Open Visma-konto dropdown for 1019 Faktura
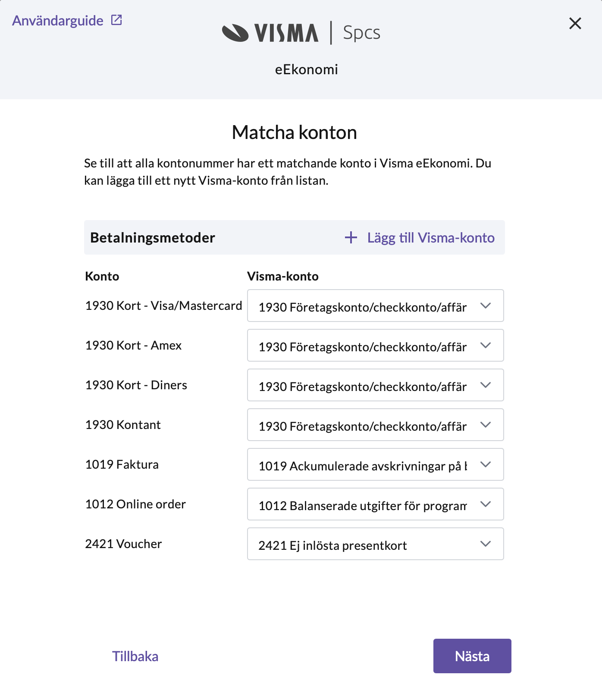 click(375, 465)
